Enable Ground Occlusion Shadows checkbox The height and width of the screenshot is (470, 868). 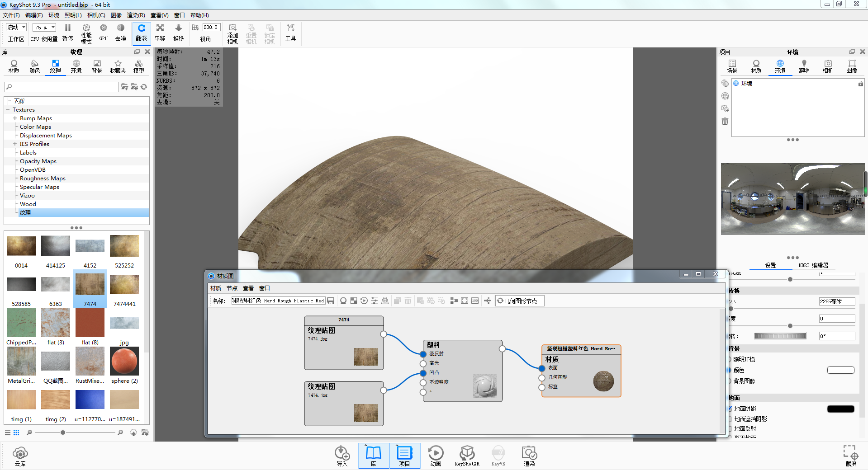tap(730, 419)
